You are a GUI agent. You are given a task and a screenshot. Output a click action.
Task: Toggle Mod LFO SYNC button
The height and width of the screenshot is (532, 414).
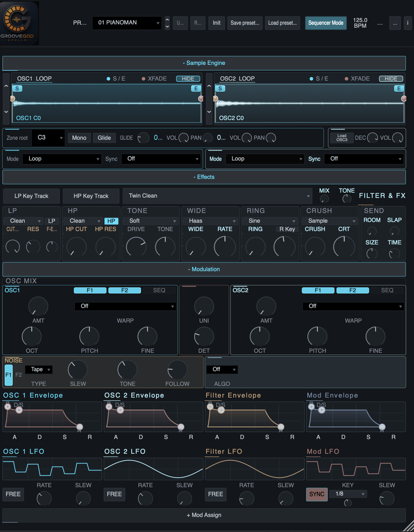tap(317, 494)
